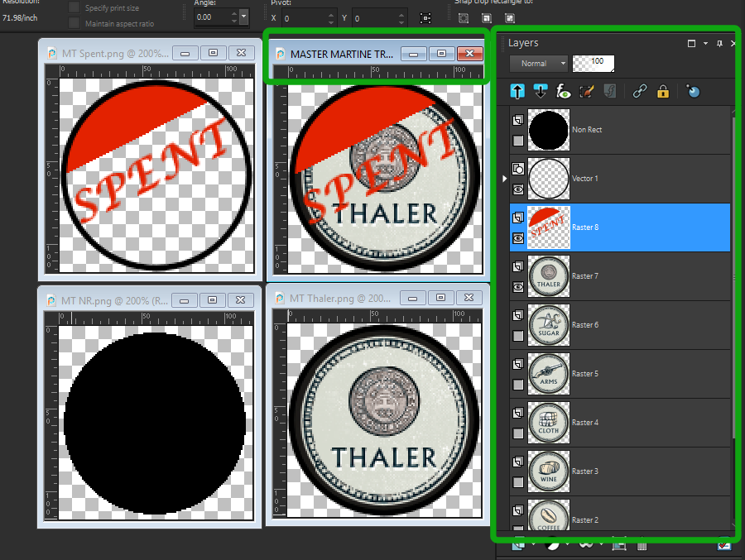Click the Non Rect layer thumbnail
The width and height of the screenshot is (745, 560).
(548, 130)
